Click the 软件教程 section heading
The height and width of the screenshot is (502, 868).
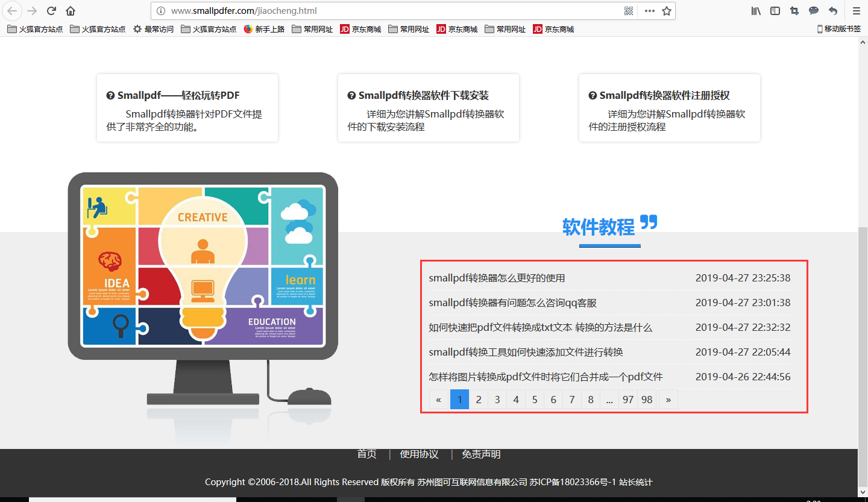(x=599, y=227)
